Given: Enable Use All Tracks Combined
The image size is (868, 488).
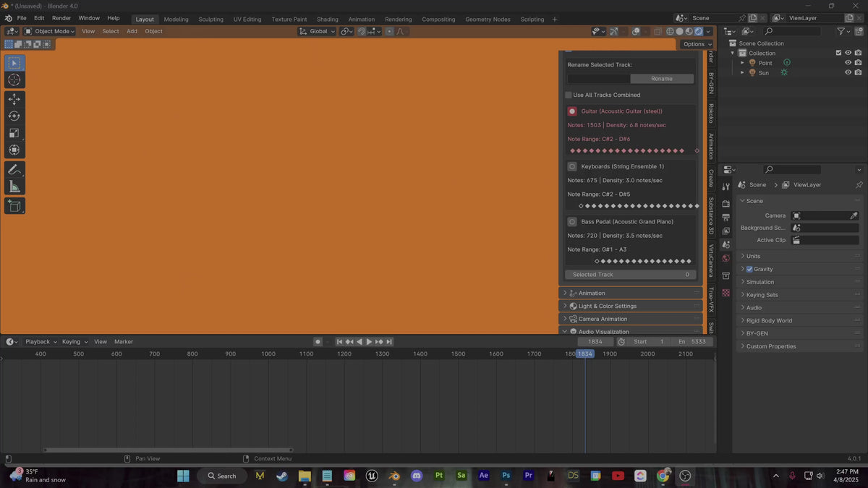Looking at the screenshot, I should pyautogui.click(x=569, y=95).
